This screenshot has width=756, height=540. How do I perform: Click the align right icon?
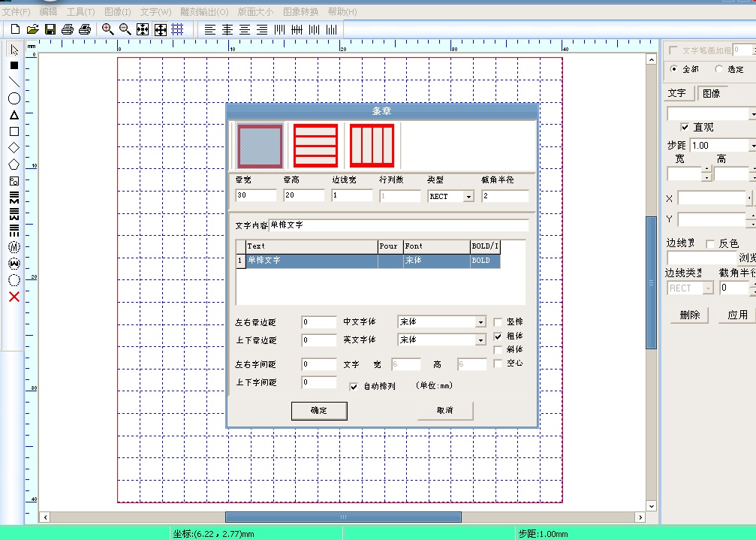coord(262,30)
